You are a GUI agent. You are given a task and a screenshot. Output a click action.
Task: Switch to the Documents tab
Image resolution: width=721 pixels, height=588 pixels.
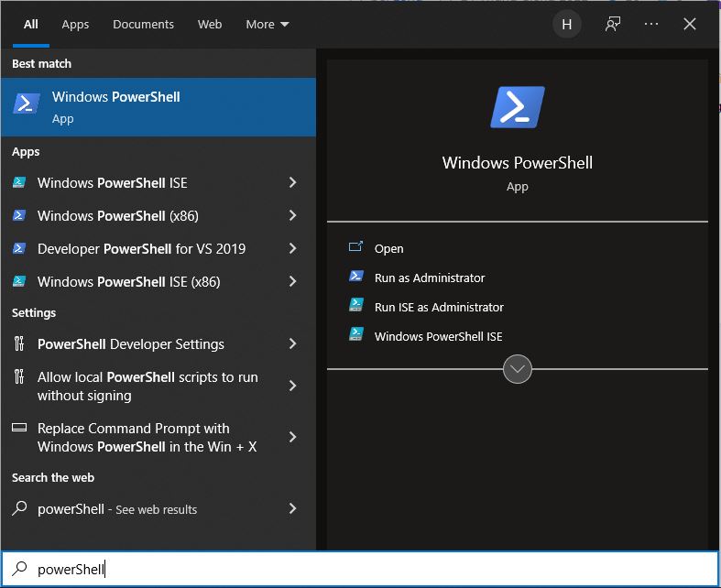tap(143, 25)
